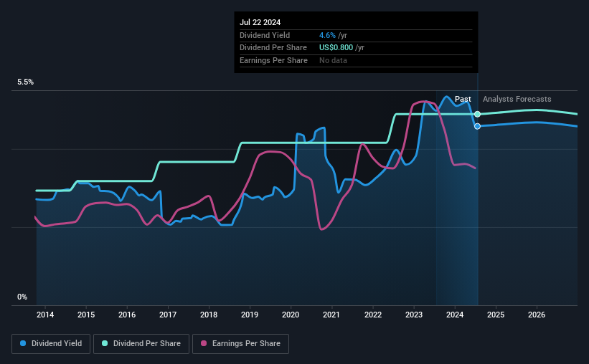Click the tooltip's Earnings Per Share row label

274,60
